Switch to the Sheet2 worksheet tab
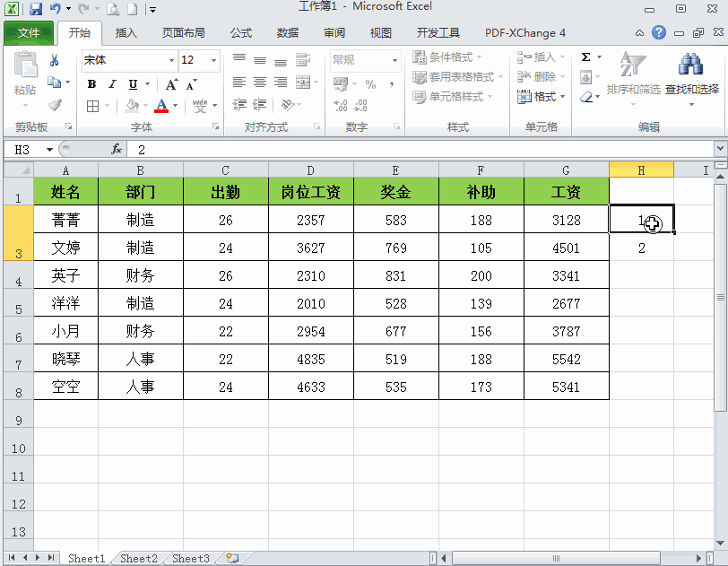 [x=139, y=558]
